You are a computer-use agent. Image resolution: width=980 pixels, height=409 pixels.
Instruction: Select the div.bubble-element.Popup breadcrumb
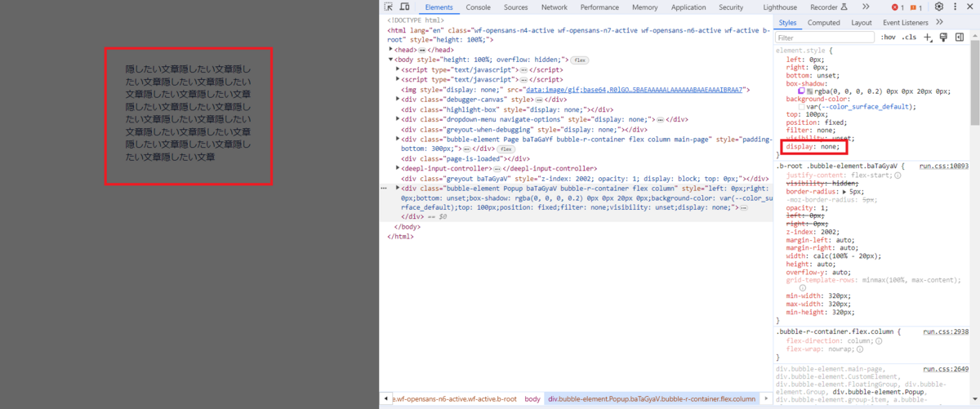[651, 399]
